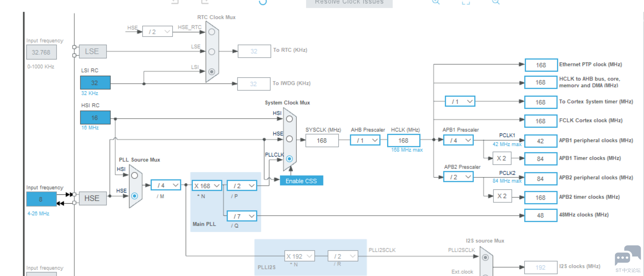Click the circular refresh icon
Screen dimensions: 644x276
pos(263,2)
